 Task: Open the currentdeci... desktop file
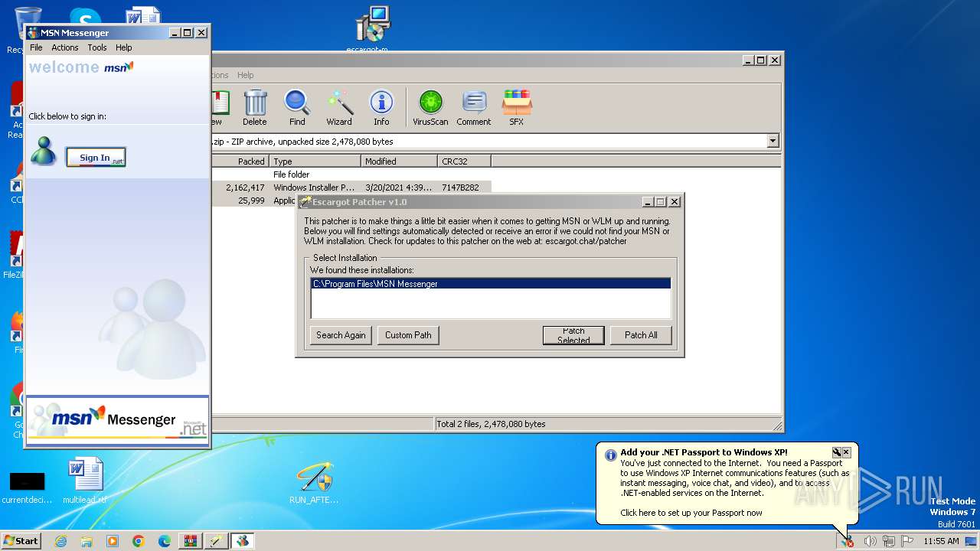27,487
